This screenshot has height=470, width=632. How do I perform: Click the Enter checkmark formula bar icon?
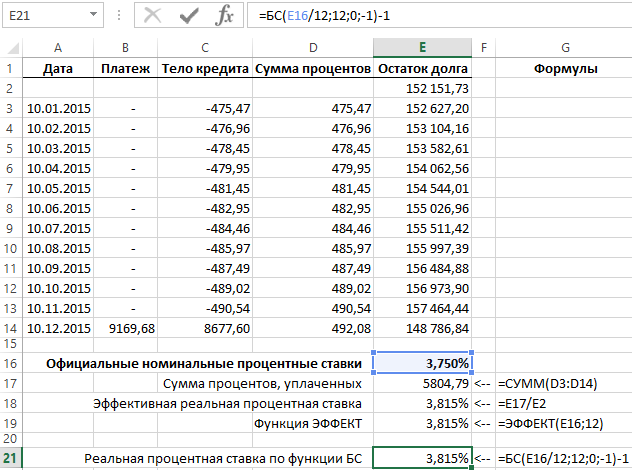(189, 16)
